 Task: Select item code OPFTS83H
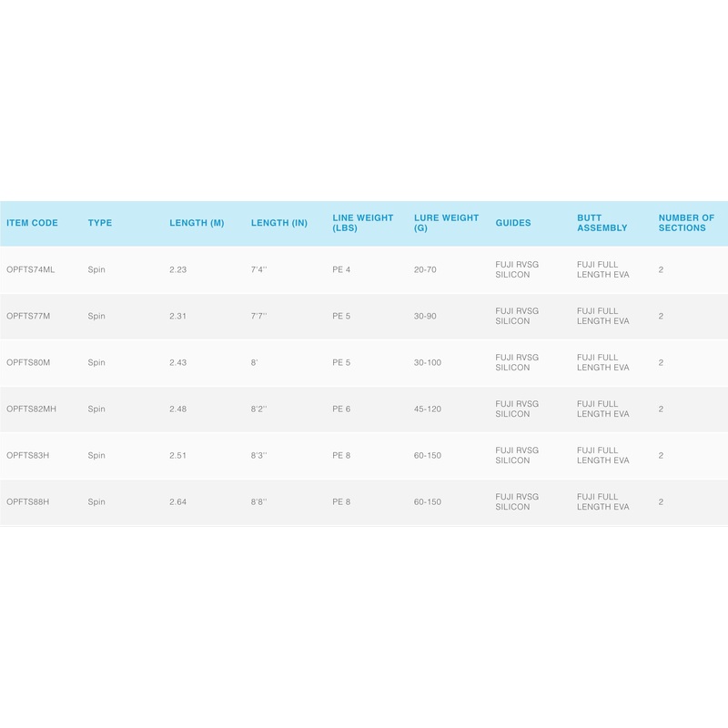[27, 456]
